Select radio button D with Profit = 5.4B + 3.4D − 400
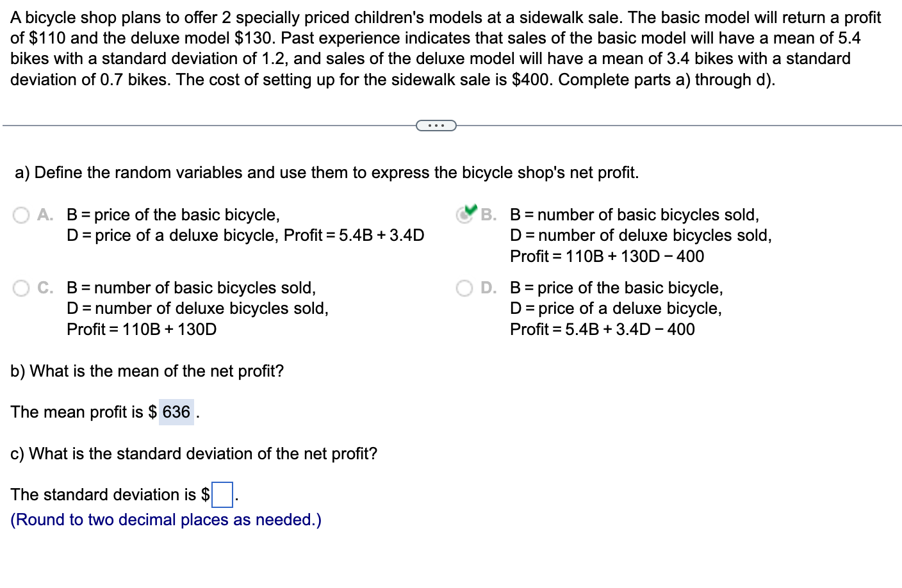Screen dimensions: 902x588 464,288
